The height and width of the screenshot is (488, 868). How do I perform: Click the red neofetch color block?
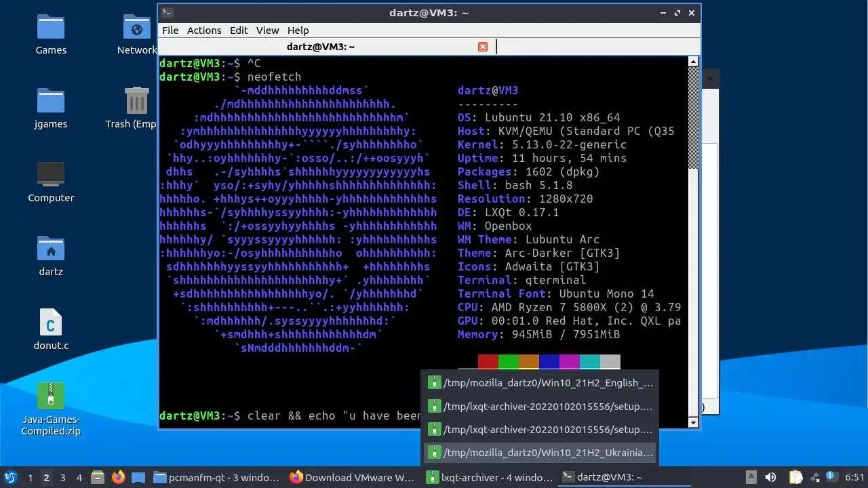(488, 362)
